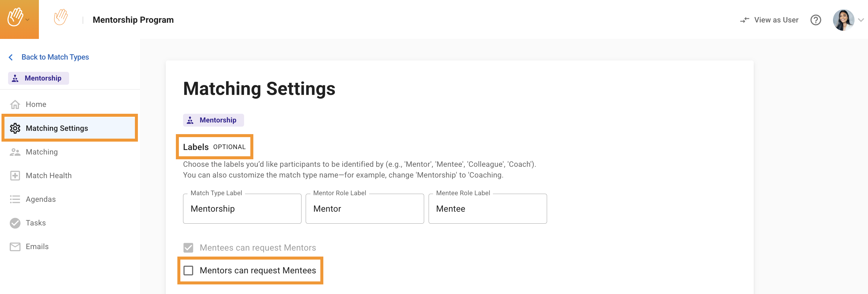Open the profile menu chevron
This screenshot has width=868, height=294.
pyautogui.click(x=861, y=20)
